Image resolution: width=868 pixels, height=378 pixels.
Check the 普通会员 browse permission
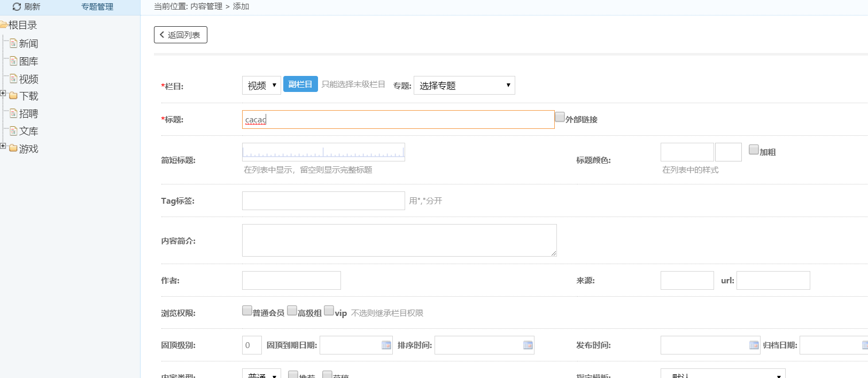(247, 311)
